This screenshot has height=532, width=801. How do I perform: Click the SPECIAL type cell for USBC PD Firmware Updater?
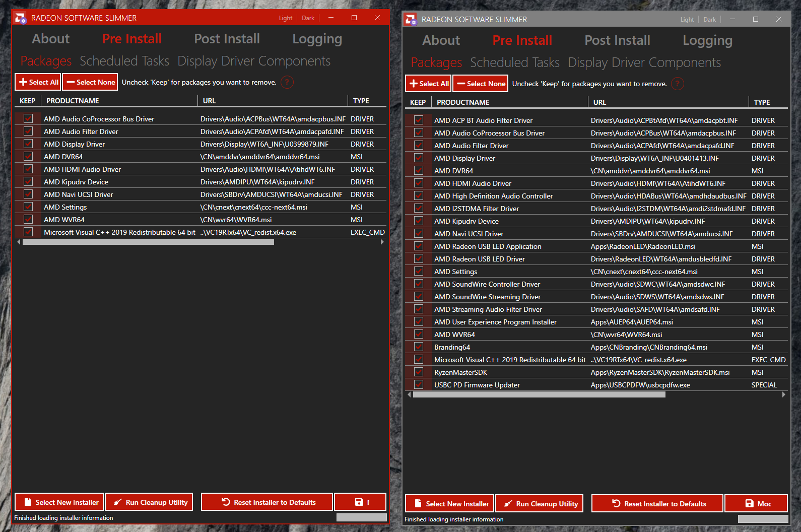[764, 385]
